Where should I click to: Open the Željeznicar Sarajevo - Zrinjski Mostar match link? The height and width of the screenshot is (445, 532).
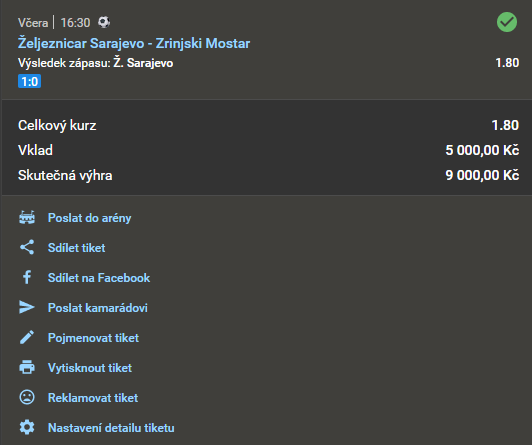(134, 43)
